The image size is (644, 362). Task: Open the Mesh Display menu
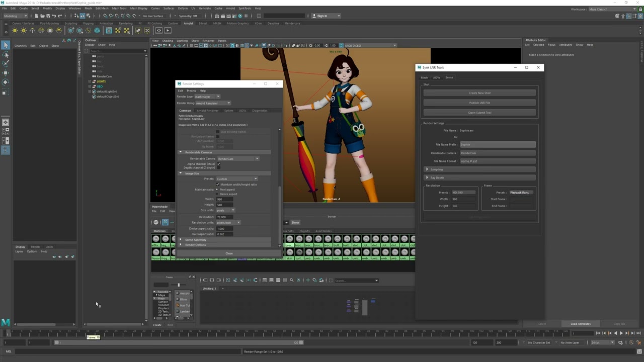139,8
